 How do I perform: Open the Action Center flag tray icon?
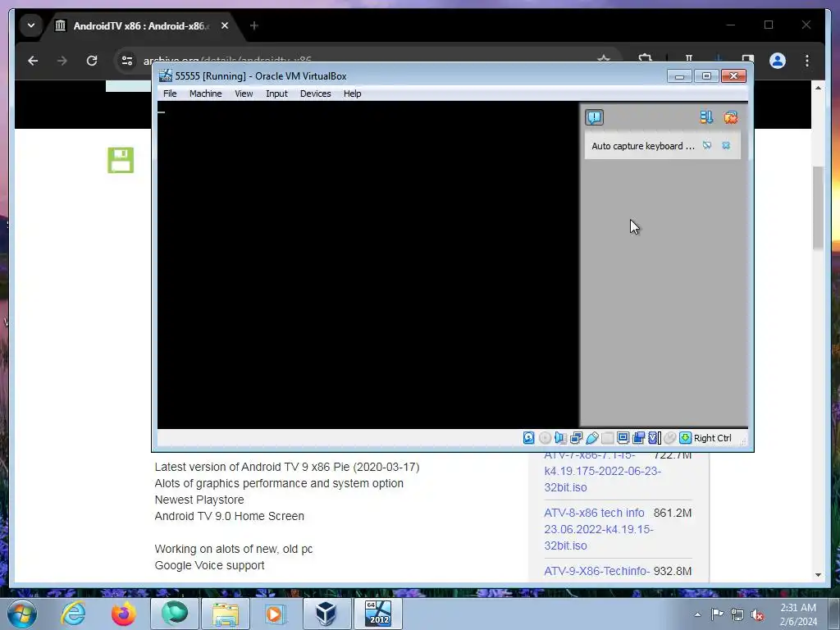[x=717, y=615]
